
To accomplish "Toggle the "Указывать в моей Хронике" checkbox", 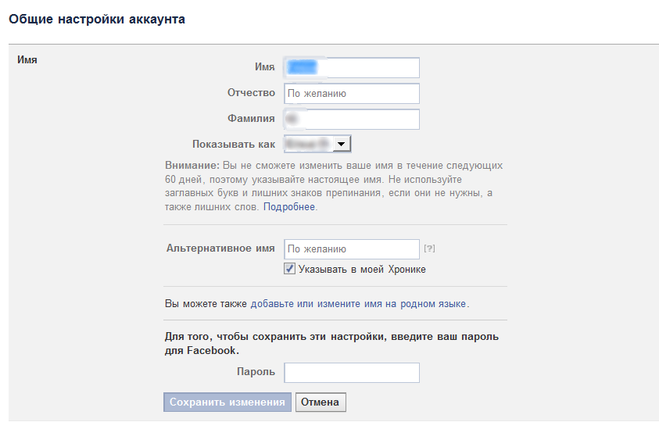I will point(290,269).
